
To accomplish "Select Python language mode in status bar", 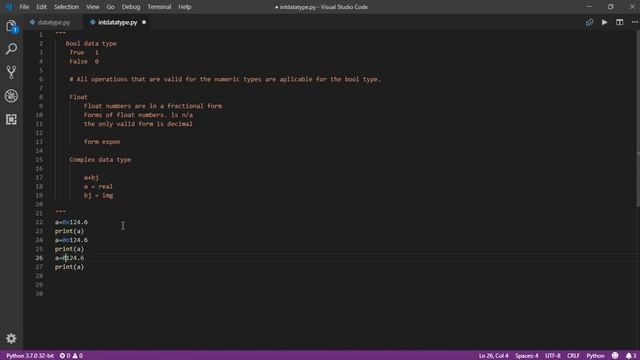I will point(595,356).
